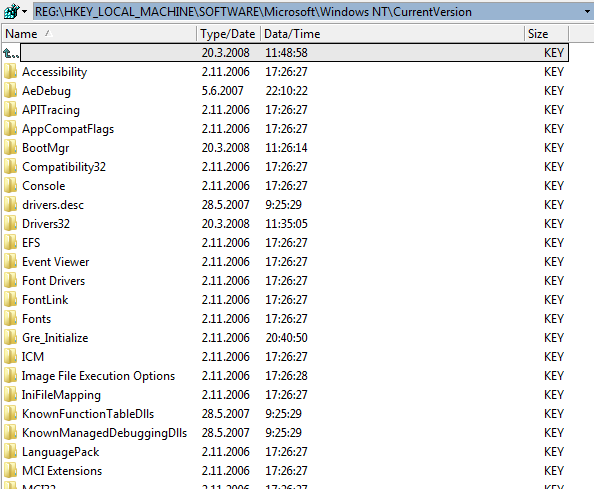Click the BootMgr key folder icon
This screenshot has width=594, height=489.
click(x=11, y=148)
